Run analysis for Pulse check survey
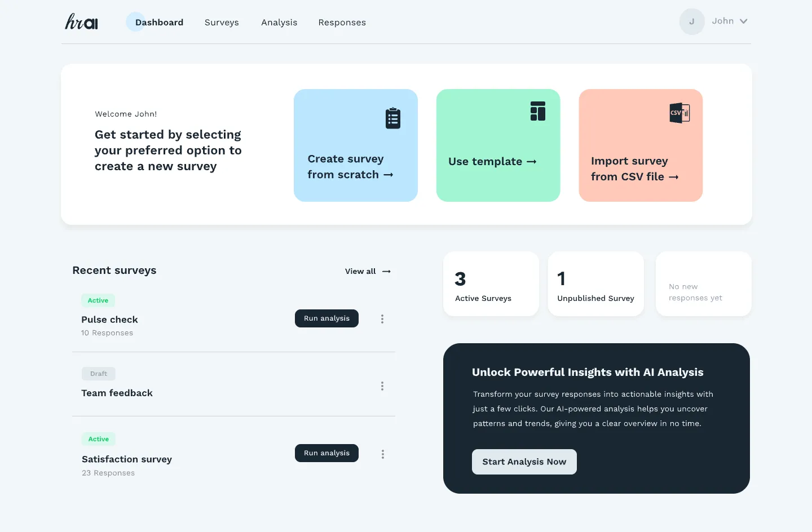Screen dimensions: 812x532 pos(326,318)
